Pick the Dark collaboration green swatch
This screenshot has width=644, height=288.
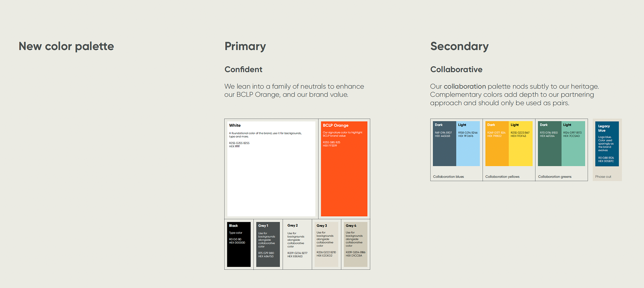click(549, 144)
